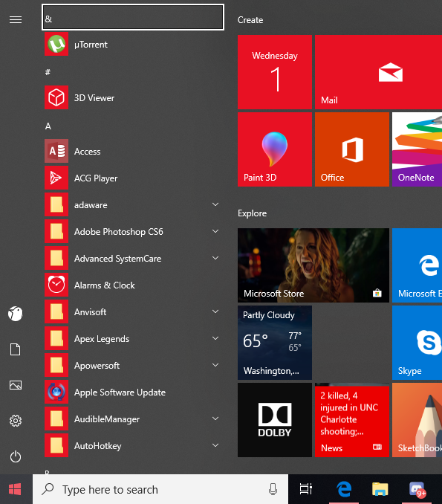Screen dimensions: 442x504
Task: Click the Power button icon
Action: (16, 456)
